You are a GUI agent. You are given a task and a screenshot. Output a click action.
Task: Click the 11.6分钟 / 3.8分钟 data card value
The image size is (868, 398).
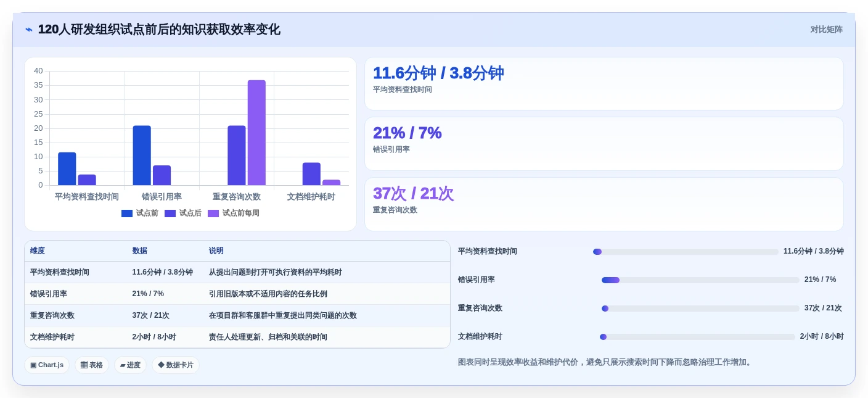438,73
